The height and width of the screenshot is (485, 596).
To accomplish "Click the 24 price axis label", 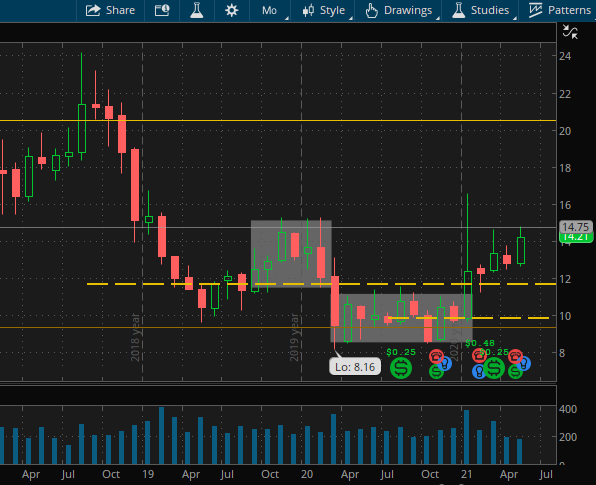I will 565,56.
